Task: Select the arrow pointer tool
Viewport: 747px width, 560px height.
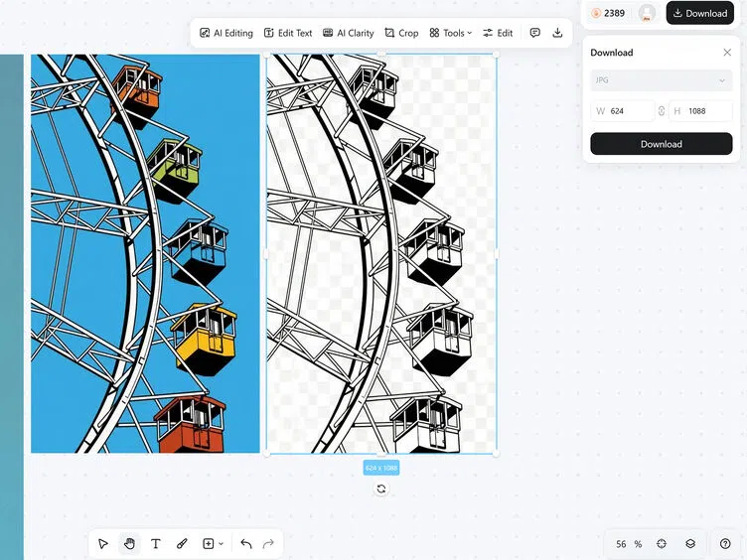Action: [103, 543]
